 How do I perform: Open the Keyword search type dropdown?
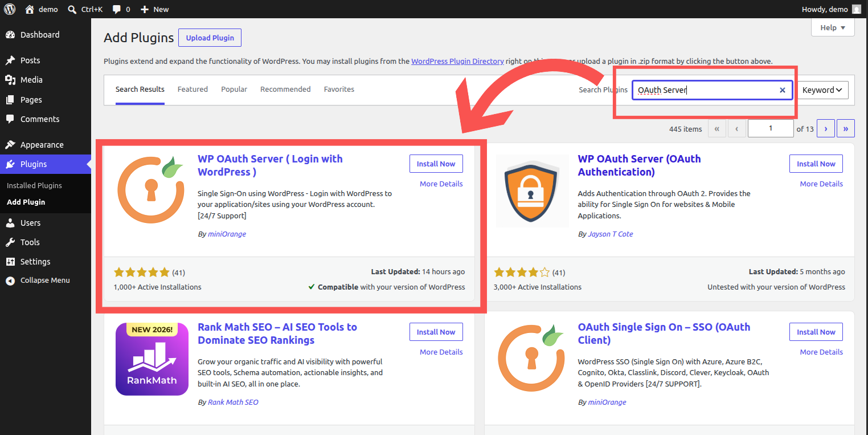822,90
